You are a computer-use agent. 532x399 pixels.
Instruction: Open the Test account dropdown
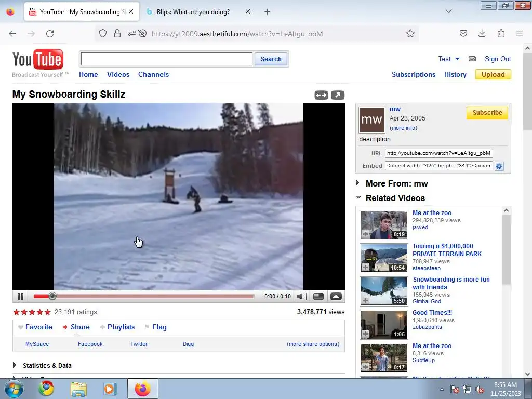(x=449, y=59)
